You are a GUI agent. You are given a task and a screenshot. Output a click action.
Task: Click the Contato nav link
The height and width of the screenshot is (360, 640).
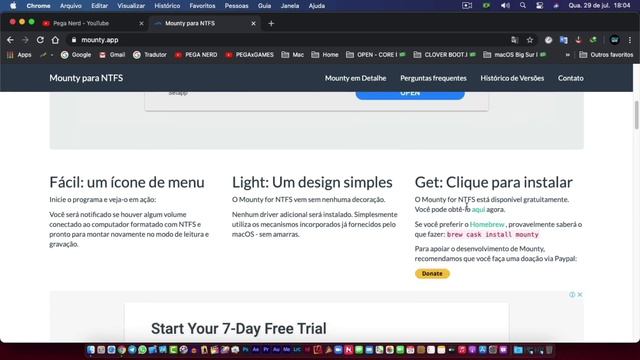click(571, 78)
